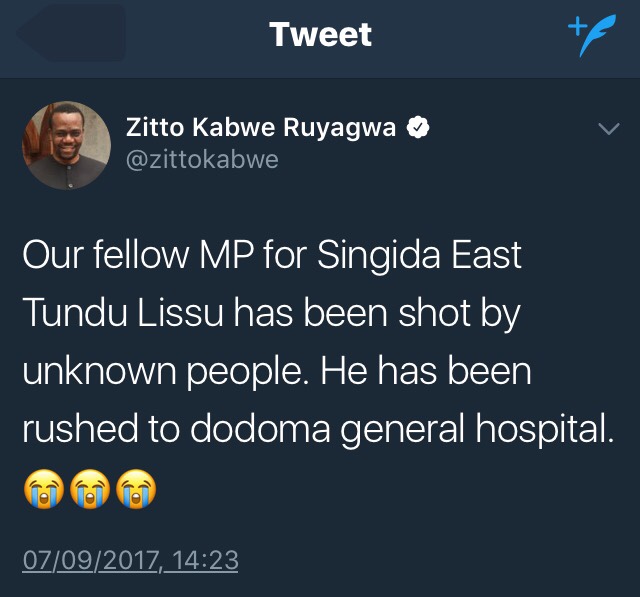Tap "He has been" in tweet text
The image size is (640, 597).
coord(426,371)
